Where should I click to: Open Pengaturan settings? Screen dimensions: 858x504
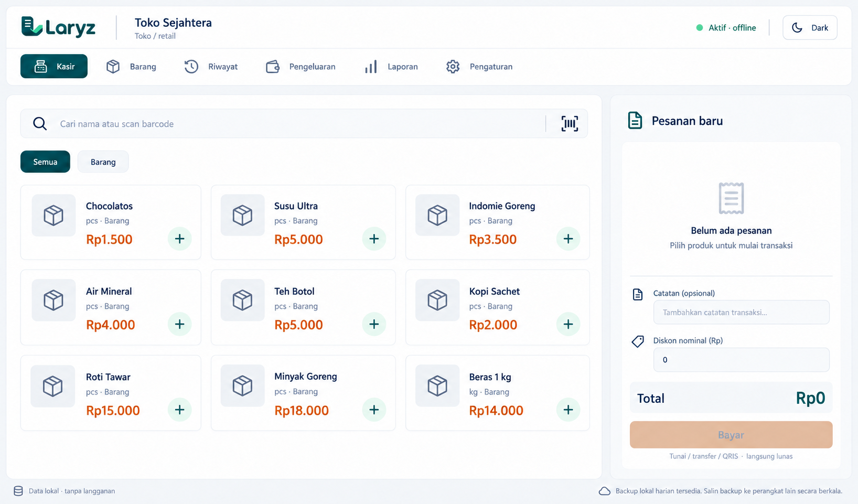(479, 67)
